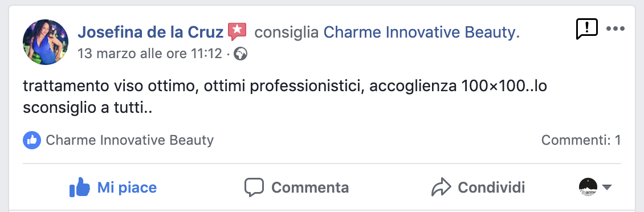Open Charme Innovative Beauty page link in header

pos(421,32)
